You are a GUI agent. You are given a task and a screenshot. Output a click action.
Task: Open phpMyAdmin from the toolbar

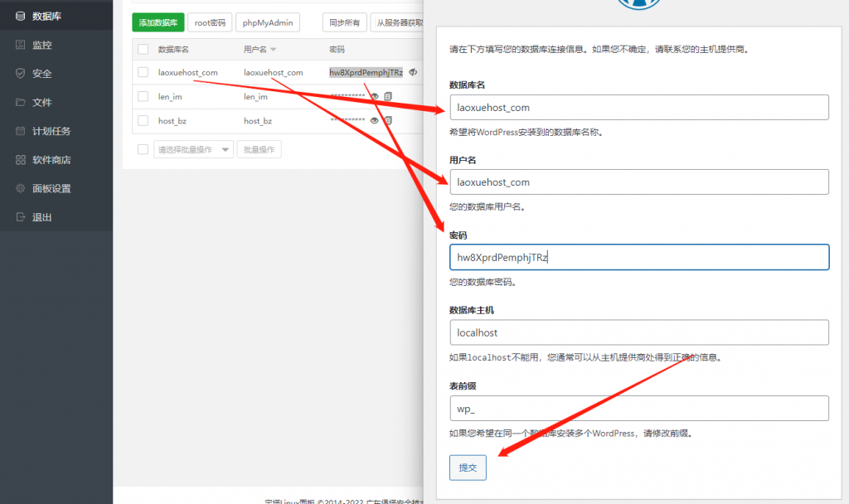click(267, 23)
